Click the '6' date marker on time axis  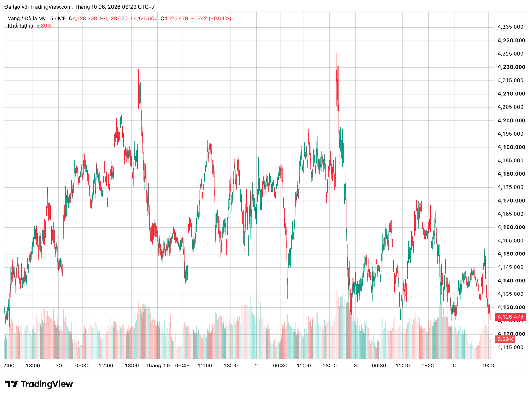coord(454,366)
